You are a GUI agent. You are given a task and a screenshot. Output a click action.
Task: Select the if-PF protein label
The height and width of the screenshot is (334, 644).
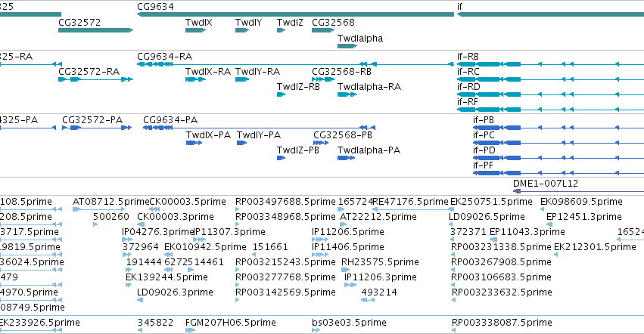(x=483, y=165)
